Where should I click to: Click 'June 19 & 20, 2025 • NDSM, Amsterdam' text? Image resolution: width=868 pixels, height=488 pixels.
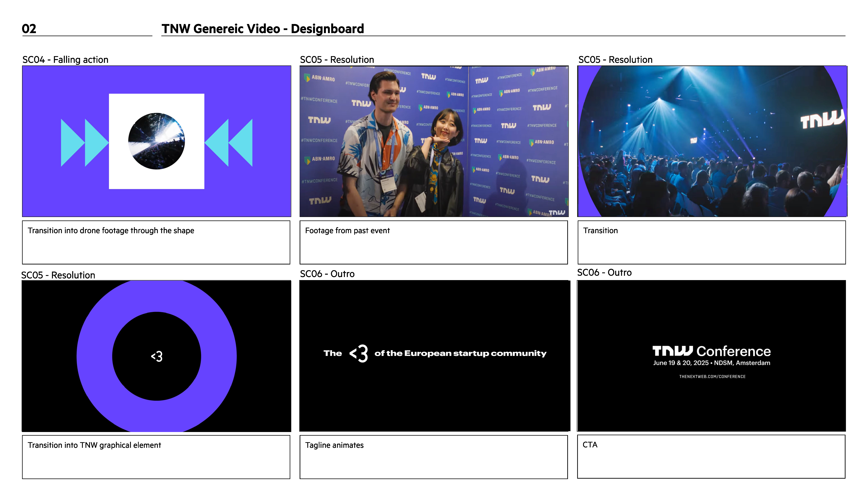click(x=712, y=363)
